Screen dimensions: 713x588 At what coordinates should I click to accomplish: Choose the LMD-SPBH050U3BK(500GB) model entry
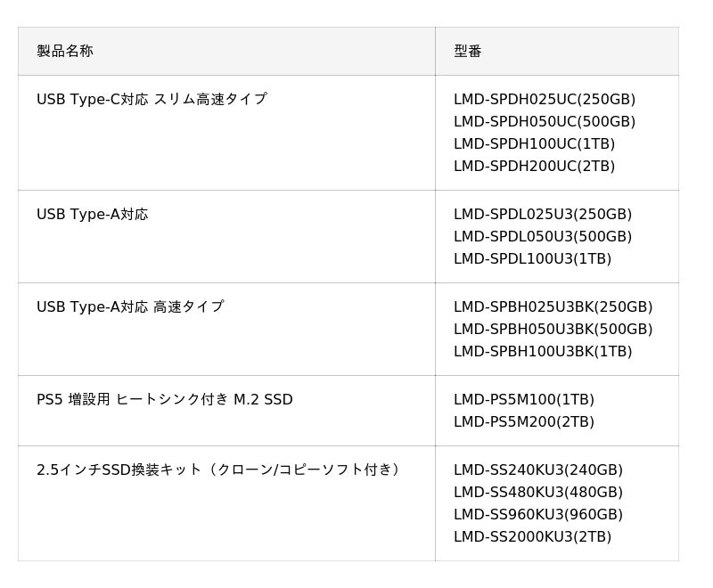553,329
